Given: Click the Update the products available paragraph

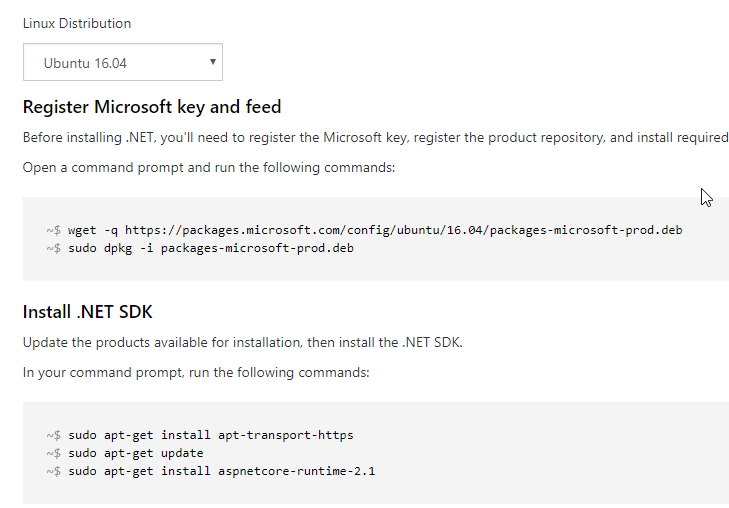Looking at the screenshot, I should [242, 342].
